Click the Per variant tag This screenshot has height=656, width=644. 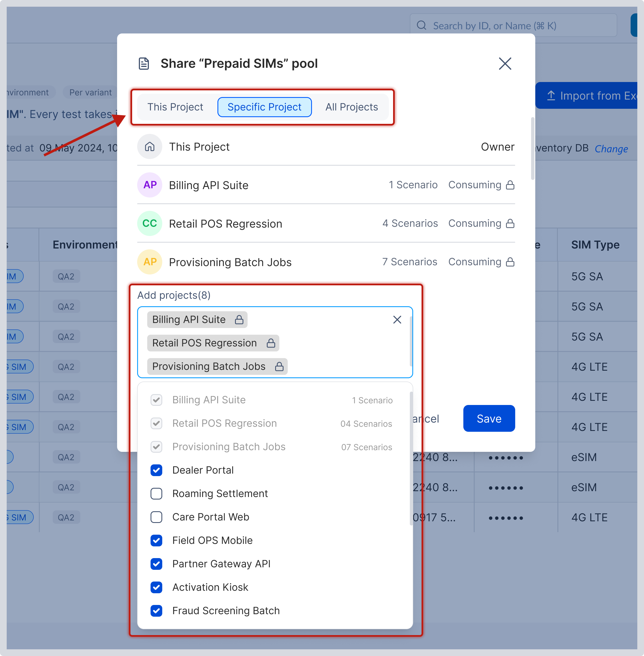[90, 92]
